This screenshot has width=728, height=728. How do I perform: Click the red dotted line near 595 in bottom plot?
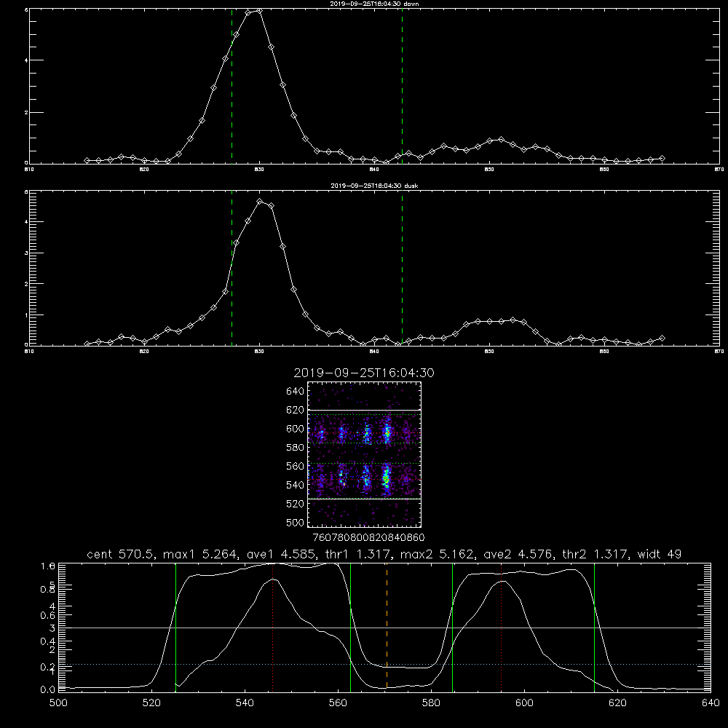point(502,627)
